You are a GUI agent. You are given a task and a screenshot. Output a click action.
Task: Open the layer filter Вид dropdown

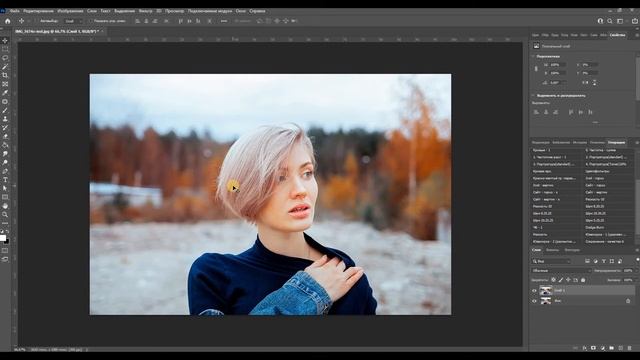[551, 261]
